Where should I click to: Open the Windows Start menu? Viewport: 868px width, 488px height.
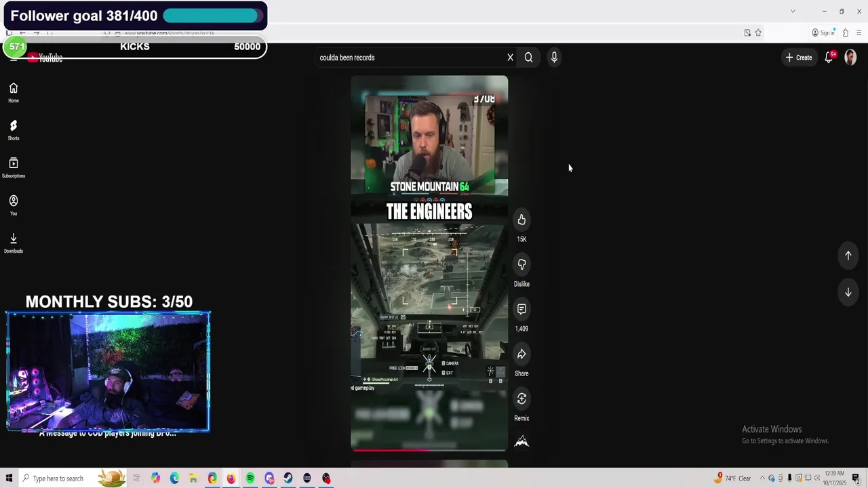[x=9, y=479]
